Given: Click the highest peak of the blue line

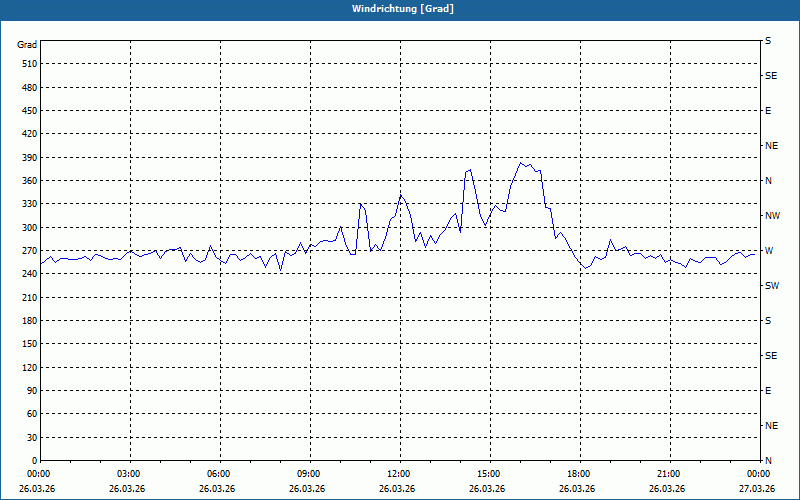Looking at the screenshot, I should point(520,163).
